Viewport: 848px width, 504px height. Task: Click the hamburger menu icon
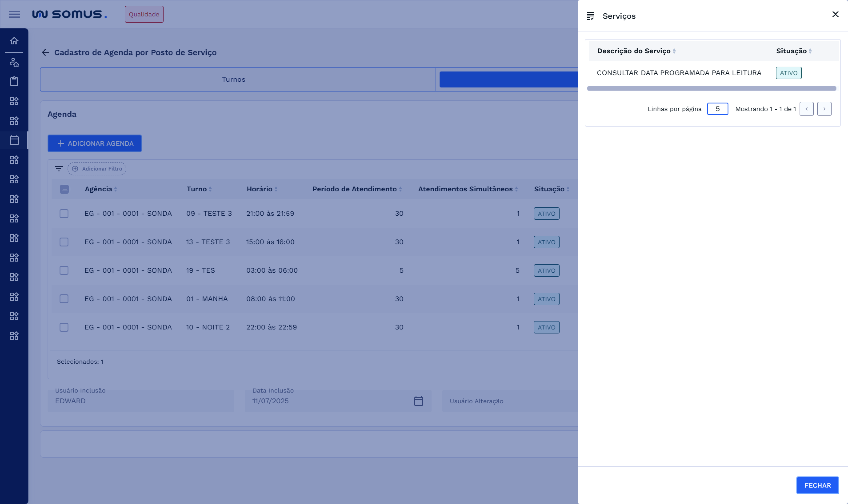coord(14,14)
